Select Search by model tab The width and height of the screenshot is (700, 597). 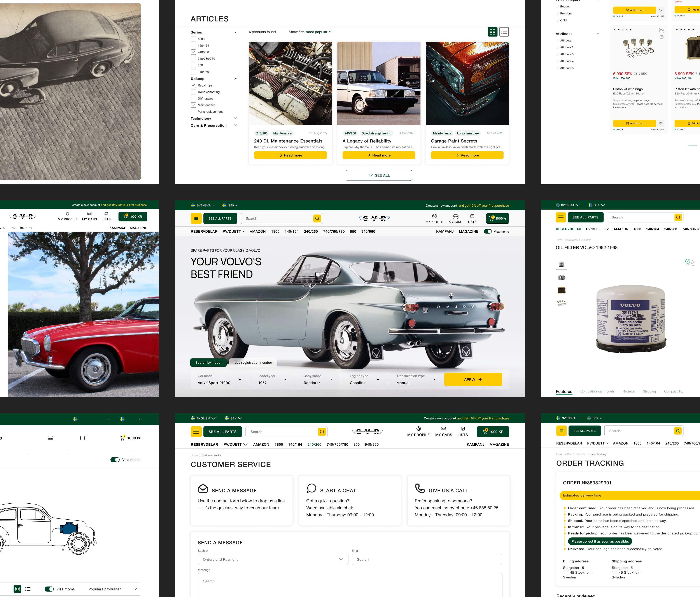[208, 362]
